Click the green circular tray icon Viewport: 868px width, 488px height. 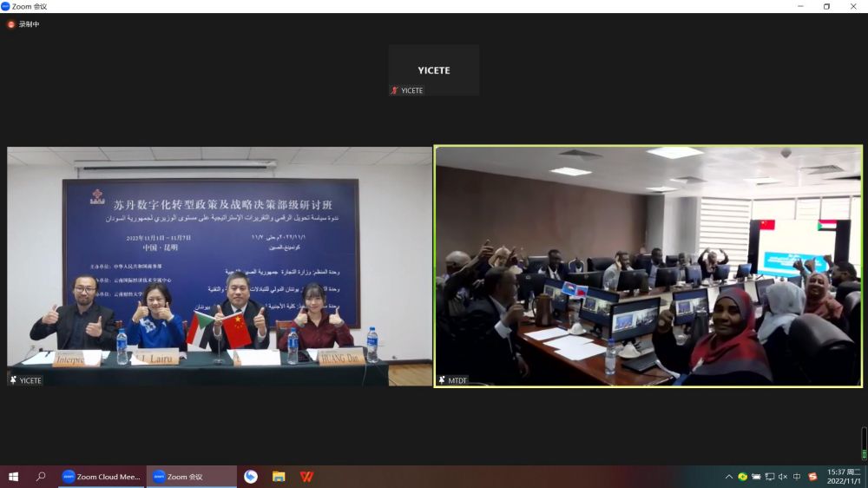(743, 477)
